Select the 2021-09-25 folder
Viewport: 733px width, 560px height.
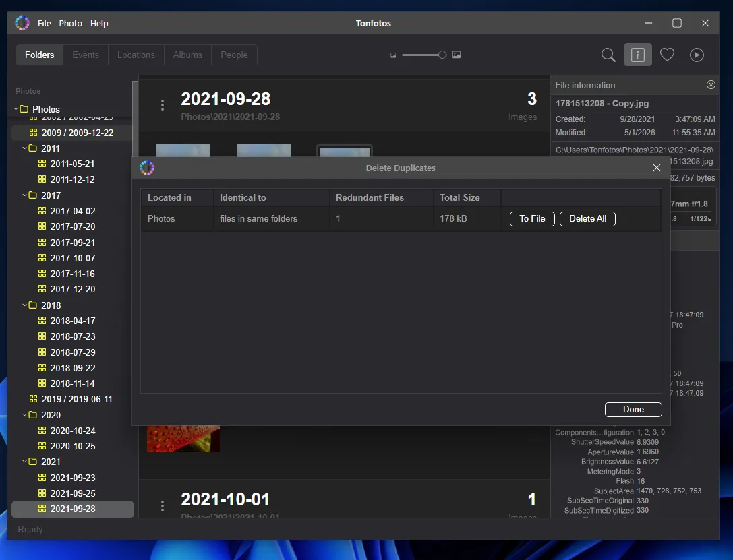(72, 493)
